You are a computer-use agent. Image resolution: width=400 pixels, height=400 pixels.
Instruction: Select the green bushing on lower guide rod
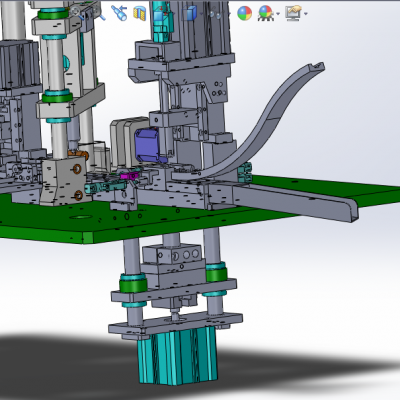pyautogui.click(x=133, y=284)
